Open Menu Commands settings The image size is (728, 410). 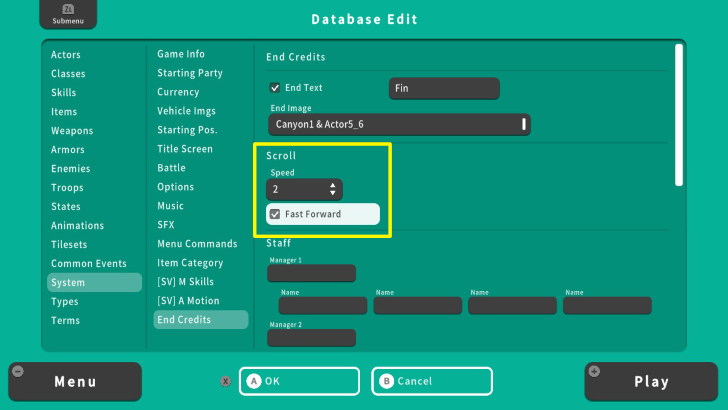point(197,244)
